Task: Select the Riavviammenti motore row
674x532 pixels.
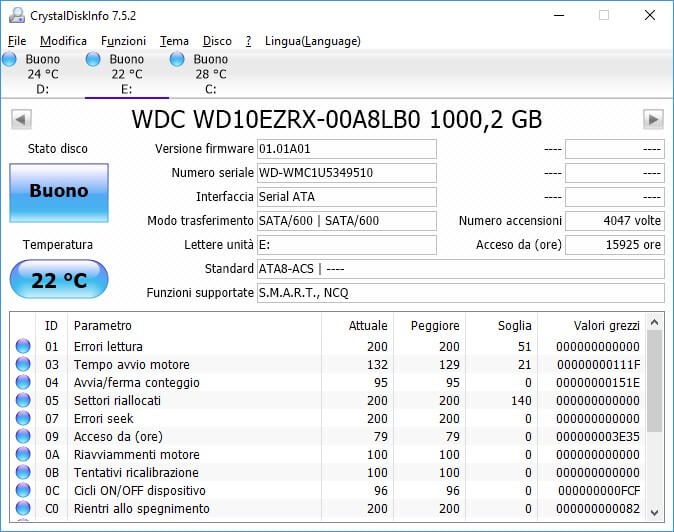Action: pyautogui.click(x=328, y=455)
